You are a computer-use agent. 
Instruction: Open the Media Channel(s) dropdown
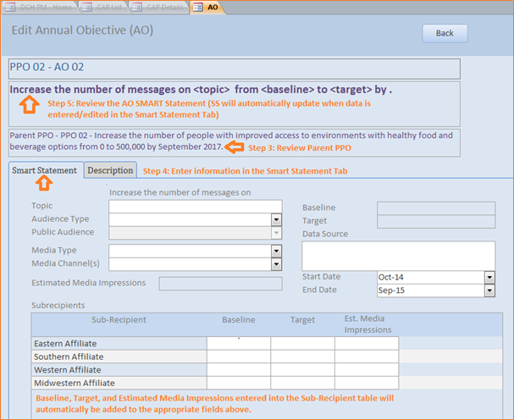click(276, 264)
